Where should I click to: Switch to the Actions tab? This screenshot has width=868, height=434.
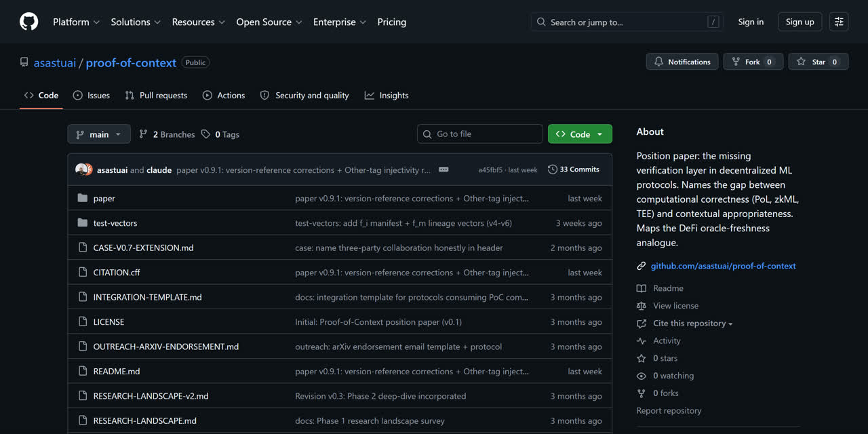click(x=224, y=96)
